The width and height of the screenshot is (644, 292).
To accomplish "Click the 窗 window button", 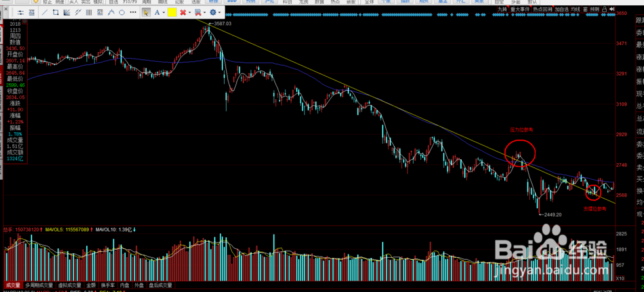I will 585,9.
